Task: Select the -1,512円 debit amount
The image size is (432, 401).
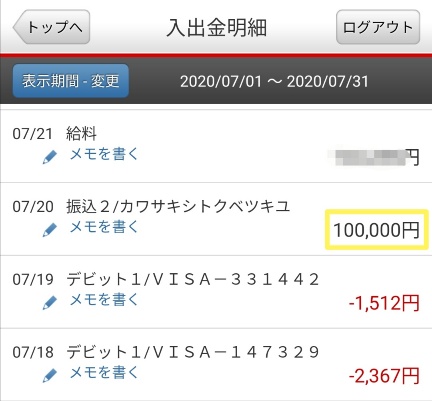Action: tap(384, 303)
